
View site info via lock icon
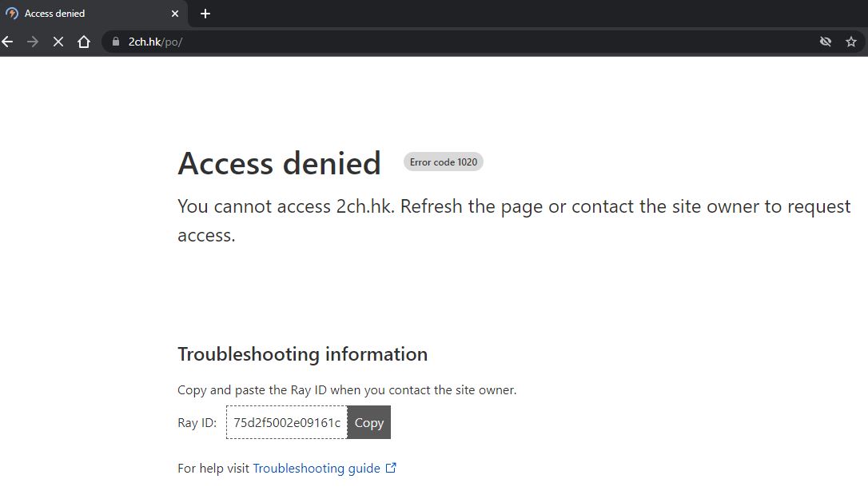116,42
